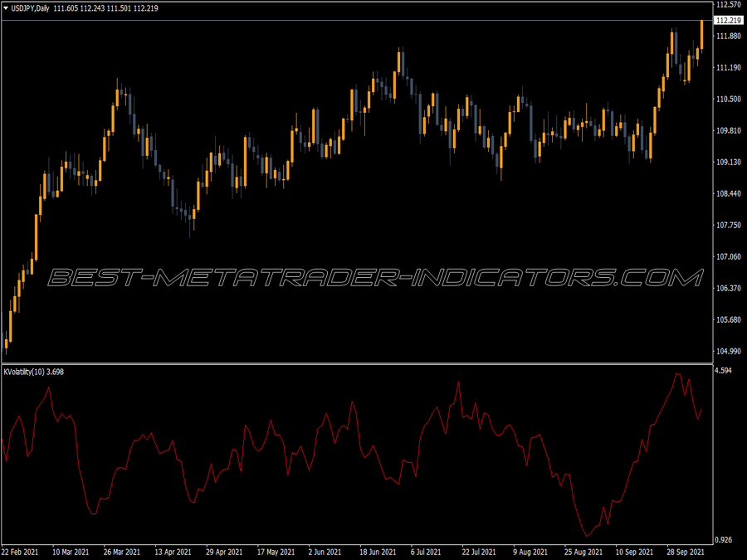Click the OHLC values 111.605 112.243 111.501 112.219

click(x=105, y=8)
